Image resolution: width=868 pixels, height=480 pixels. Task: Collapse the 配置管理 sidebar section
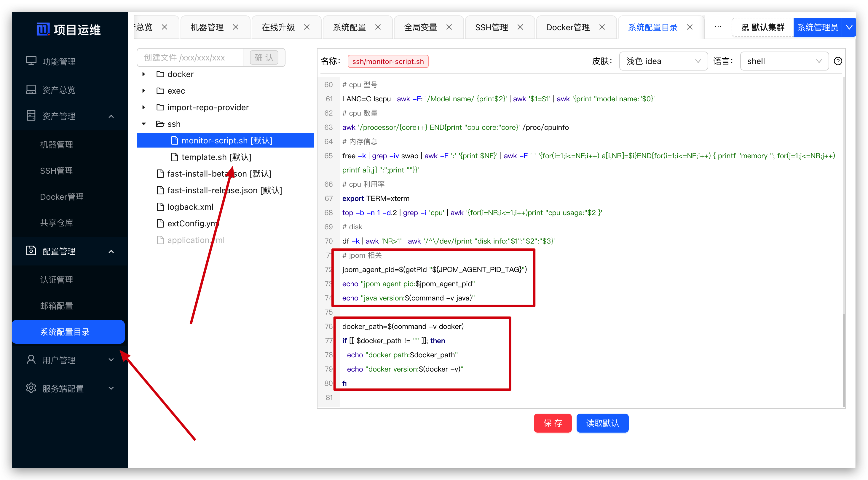click(111, 251)
